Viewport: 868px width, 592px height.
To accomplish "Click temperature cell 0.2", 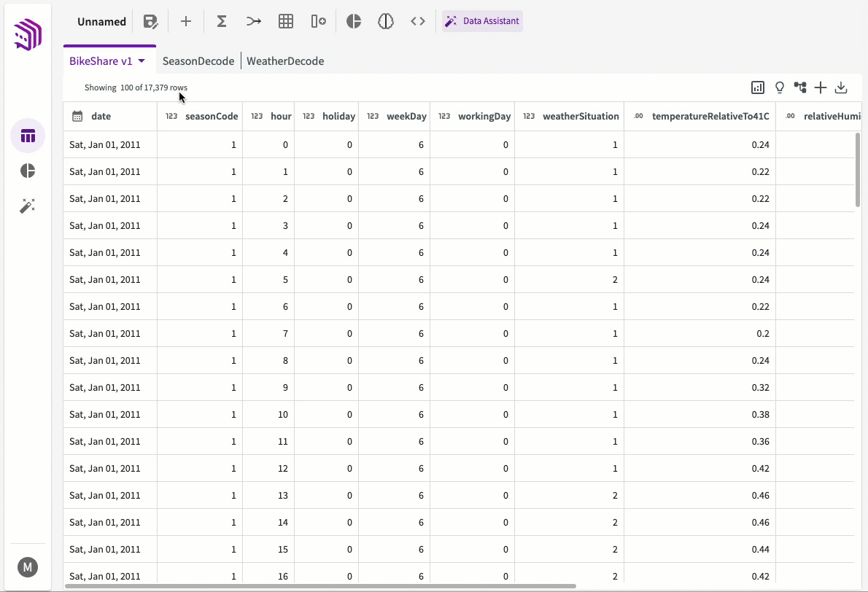I will click(700, 334).
